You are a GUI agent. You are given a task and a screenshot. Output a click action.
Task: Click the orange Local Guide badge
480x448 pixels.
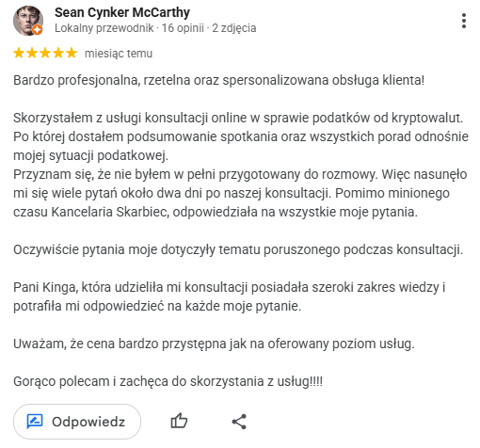click(x=38, y=30)
